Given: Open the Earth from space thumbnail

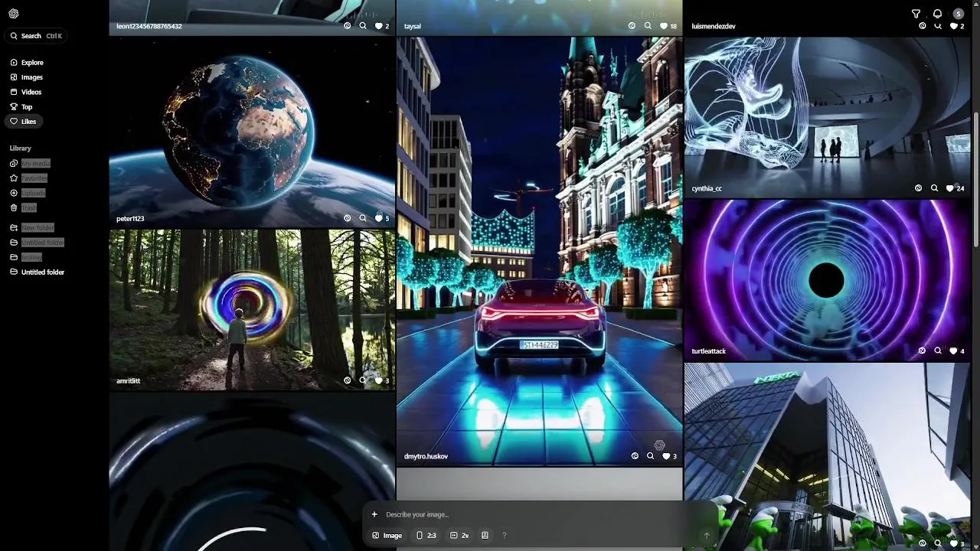Looking at the screenshot, I should (252, 132).
